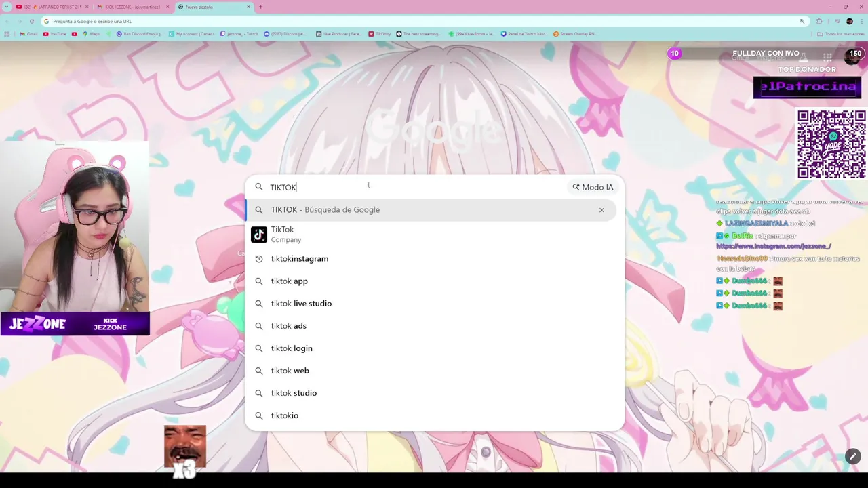Screen dimensions: 868x488
Task: Click the magnifier icon inside the search box
Action: (258, 187)
